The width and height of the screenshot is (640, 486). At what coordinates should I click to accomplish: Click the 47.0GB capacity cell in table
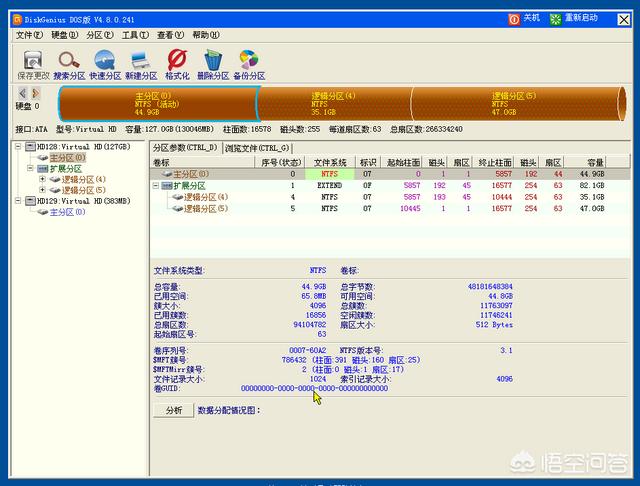(592, 209)
